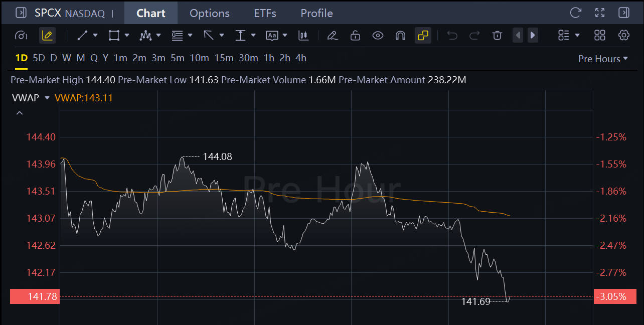Choose the 5m interval
The image size is (644, 325).
[178, 58]
